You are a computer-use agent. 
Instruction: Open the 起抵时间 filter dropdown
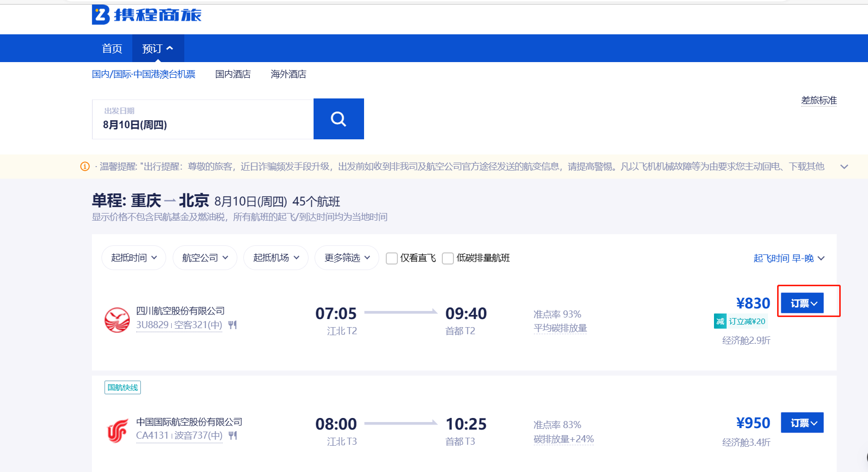pos(134,257)
